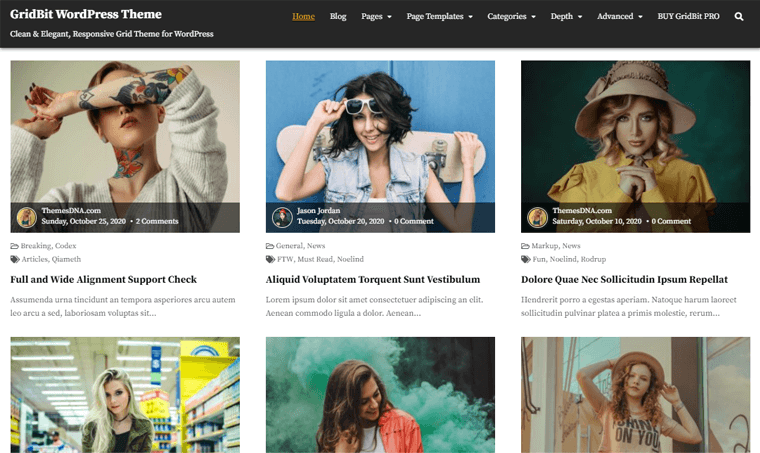The image size is (760, 453).
Task: Expand the Categories dropdown menu
Action: click(511, 16)
